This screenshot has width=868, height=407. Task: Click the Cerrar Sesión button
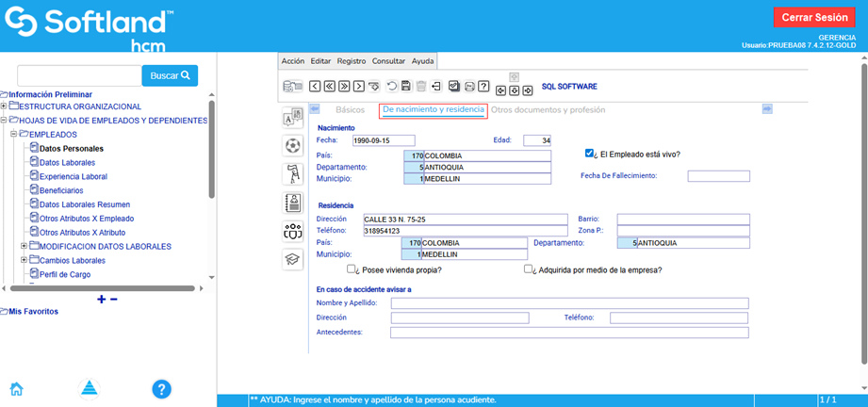pos(814,18)
